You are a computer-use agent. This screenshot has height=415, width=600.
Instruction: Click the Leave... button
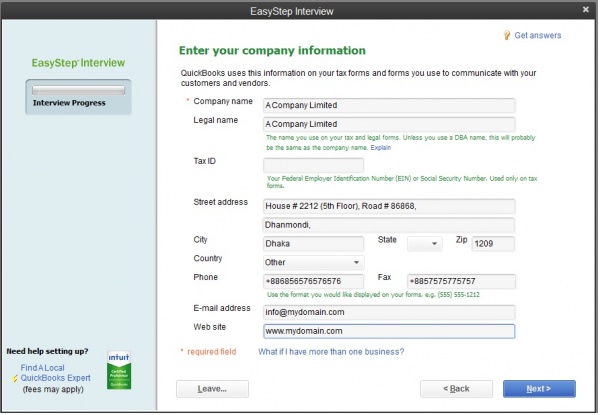tap(212, 389)
